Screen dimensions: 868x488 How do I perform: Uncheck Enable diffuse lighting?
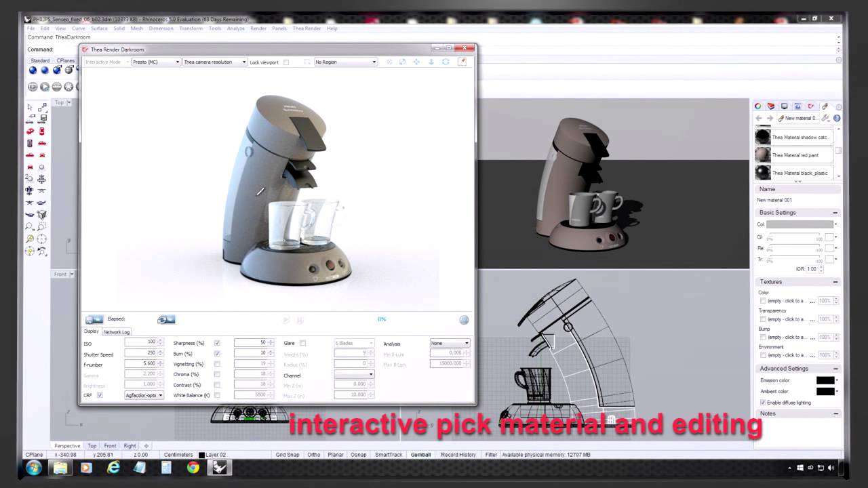(763, 403)
